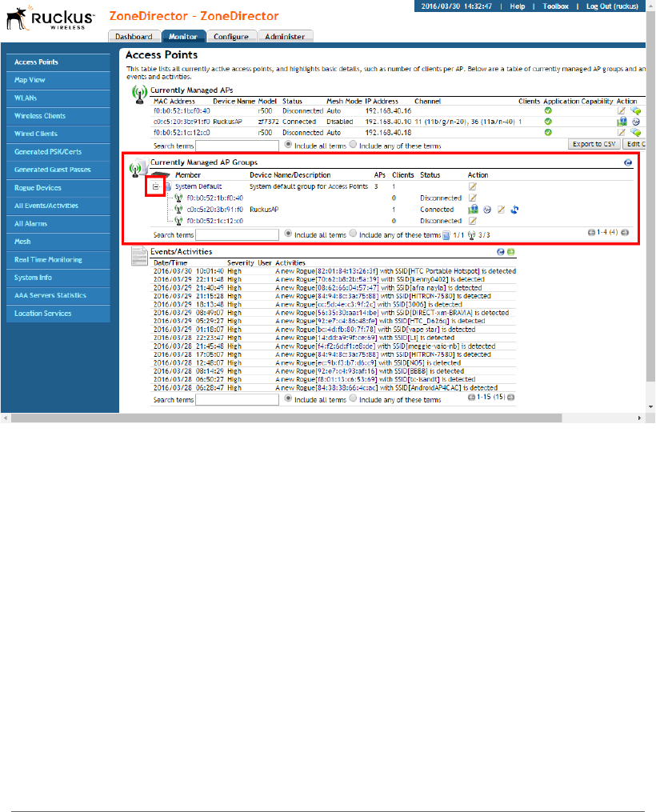Go to previous page of Events/Activities
656x812 pixels.
tap(471, 397)
